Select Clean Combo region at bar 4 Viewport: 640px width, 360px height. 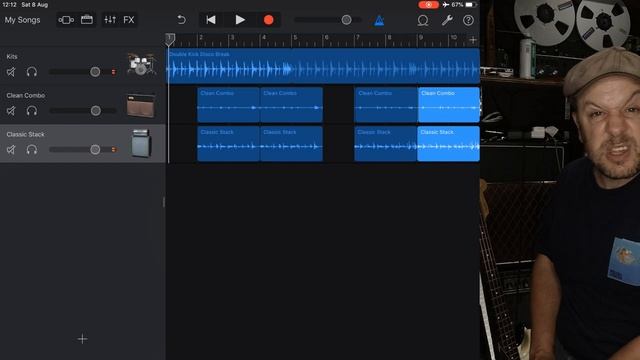point(291,104)
